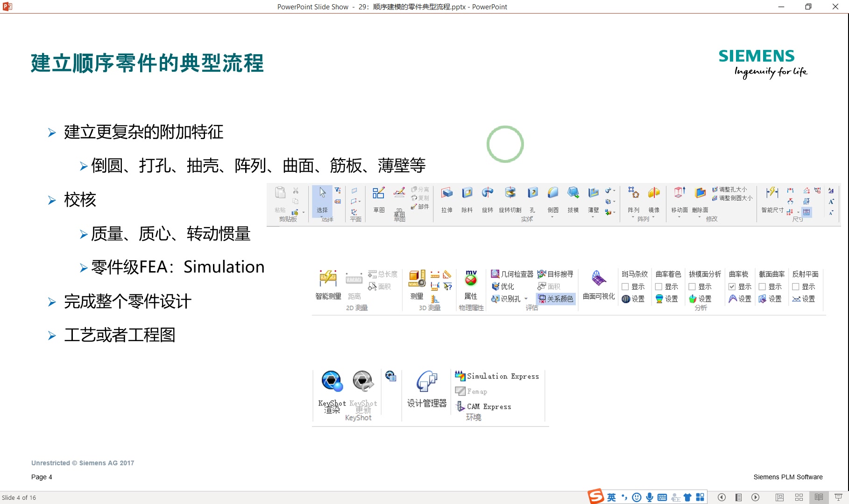Click the 智能尺寸 smart dimension icon

tap(772, 193)
